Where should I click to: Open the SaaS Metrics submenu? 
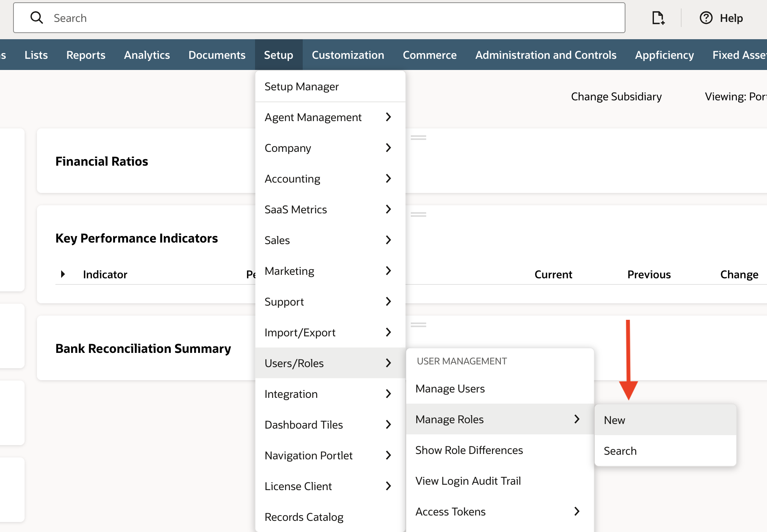(330, 209)
